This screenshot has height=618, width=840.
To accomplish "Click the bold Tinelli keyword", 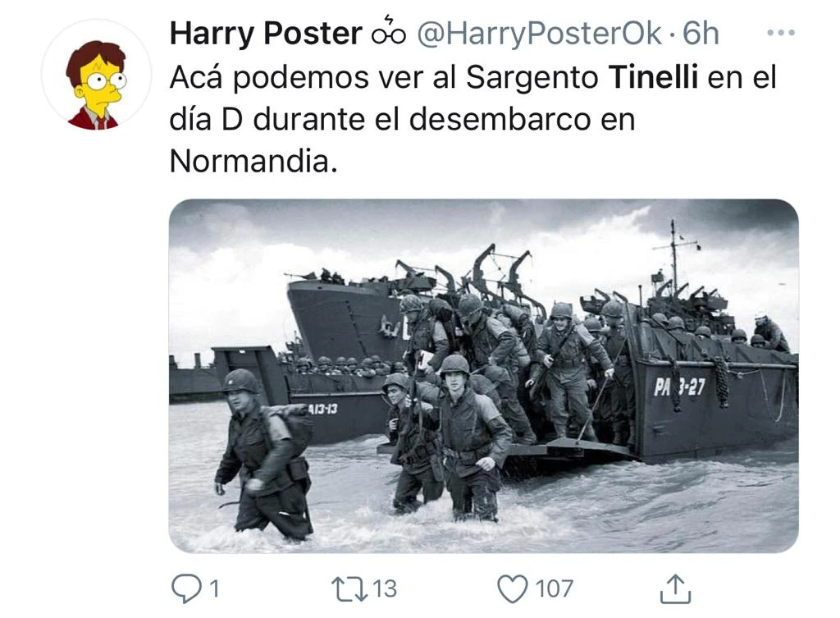I will tap(654, 76).
